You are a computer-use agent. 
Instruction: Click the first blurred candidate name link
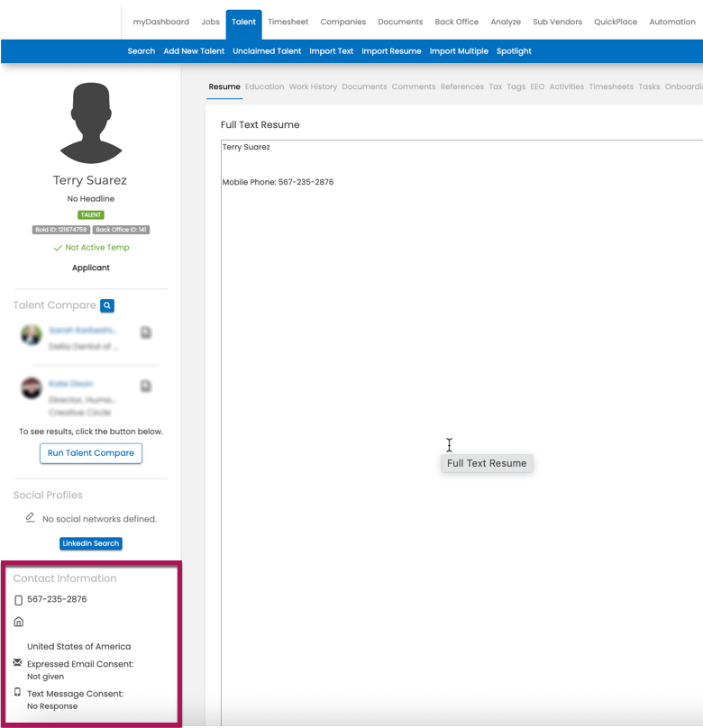coord(82,330)
